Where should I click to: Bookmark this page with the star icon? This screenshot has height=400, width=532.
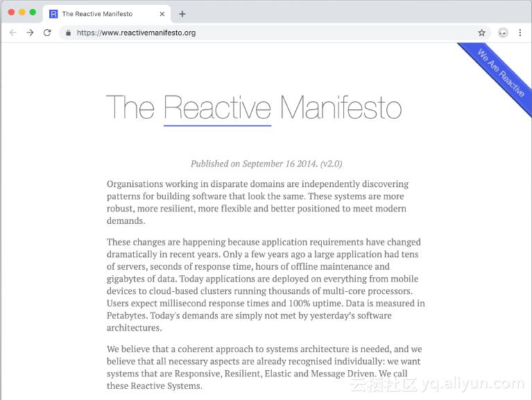(x=481, y=33)
